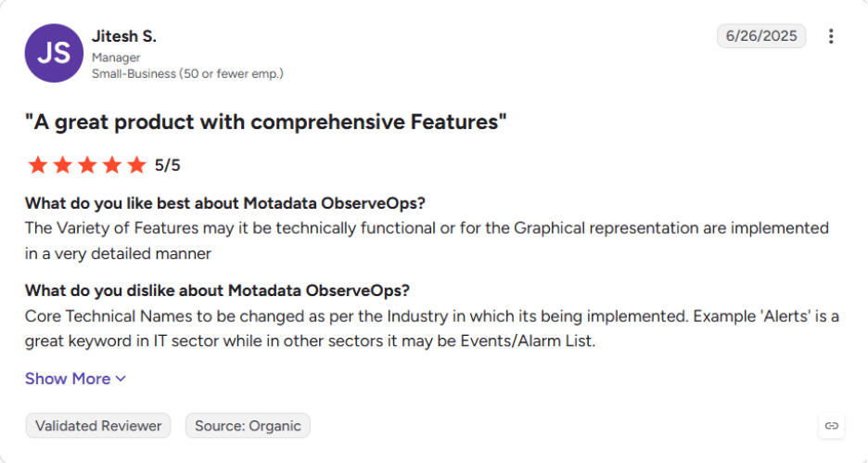
Task: Open the three-dot options menu
Action: (x=830, y=36)
